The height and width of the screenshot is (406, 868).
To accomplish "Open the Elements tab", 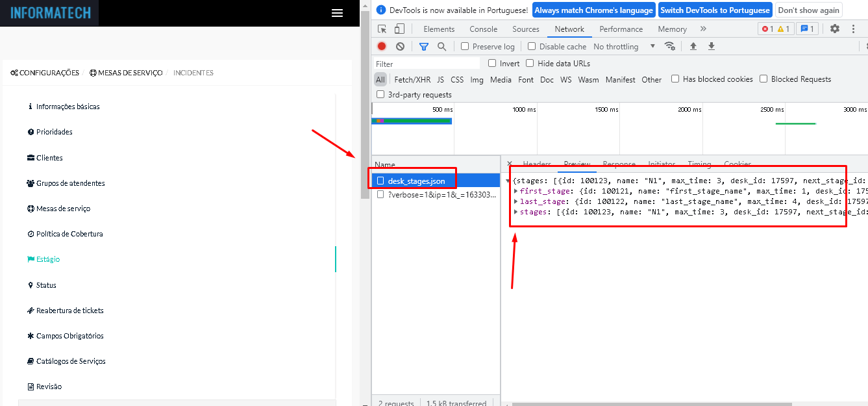I will [x=439, y=29].
